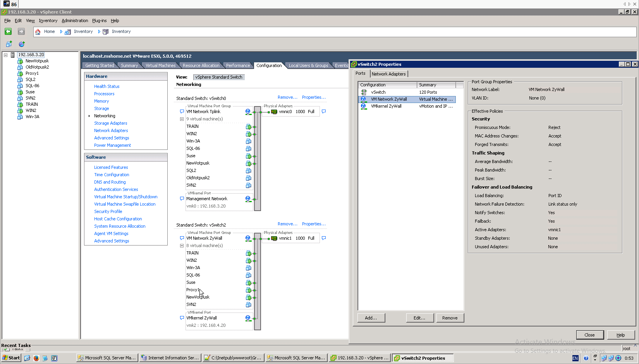Open info bubble beside Management Network
Viewport: 639px width, 364px height.
[182, 199]
